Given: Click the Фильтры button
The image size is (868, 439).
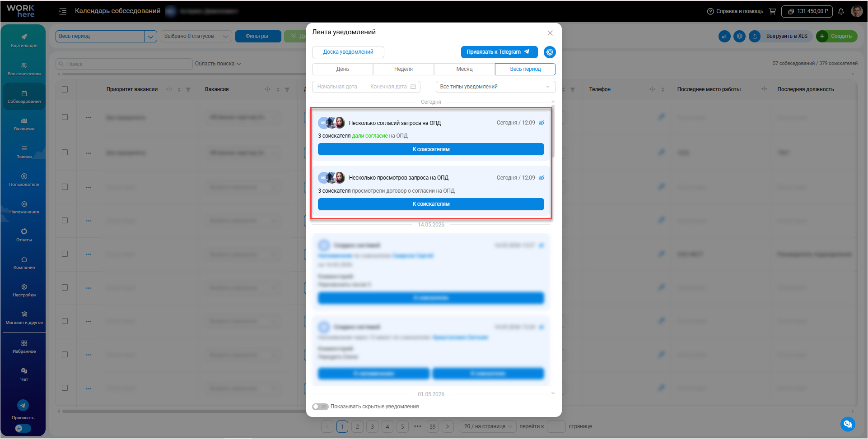Looking at the screenshot, I should (x=258, y=36).
